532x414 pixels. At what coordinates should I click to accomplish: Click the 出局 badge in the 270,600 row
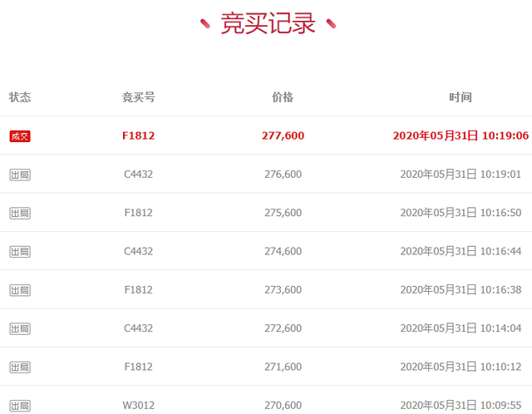[20, 406]
